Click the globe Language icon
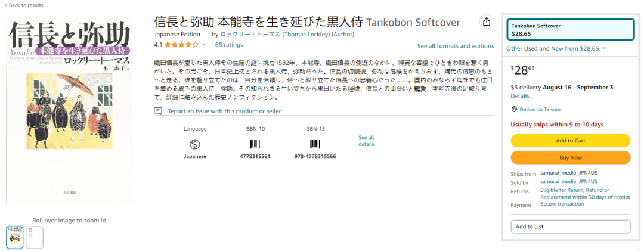This screenshot has width=644, height=251. click(194, 144)
